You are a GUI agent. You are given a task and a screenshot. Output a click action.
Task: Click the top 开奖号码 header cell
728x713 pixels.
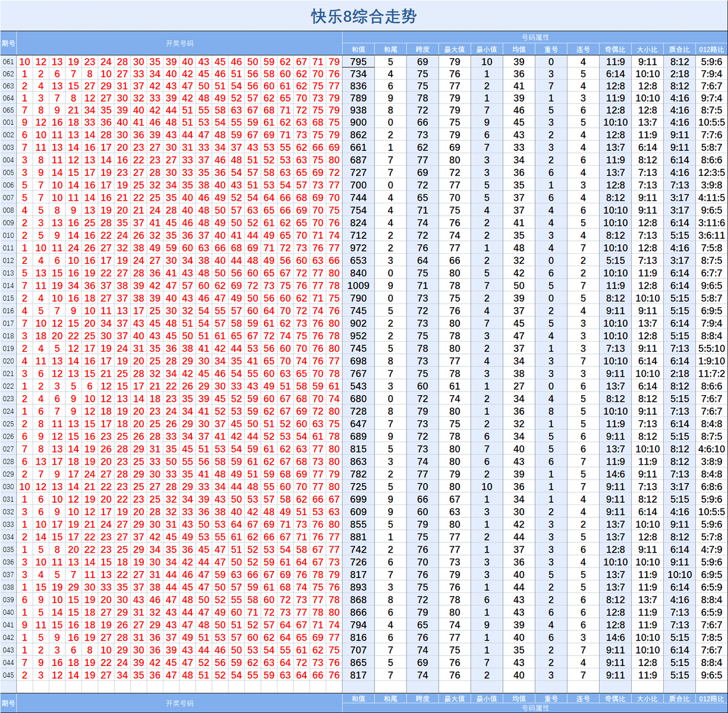(179, 43)
